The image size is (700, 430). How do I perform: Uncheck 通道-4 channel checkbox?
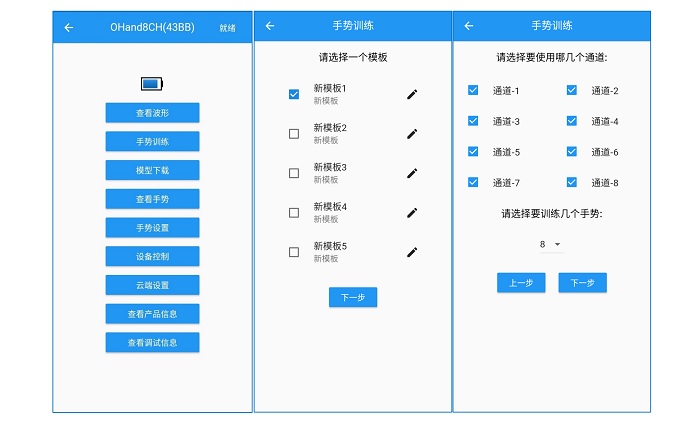(571, 121)
